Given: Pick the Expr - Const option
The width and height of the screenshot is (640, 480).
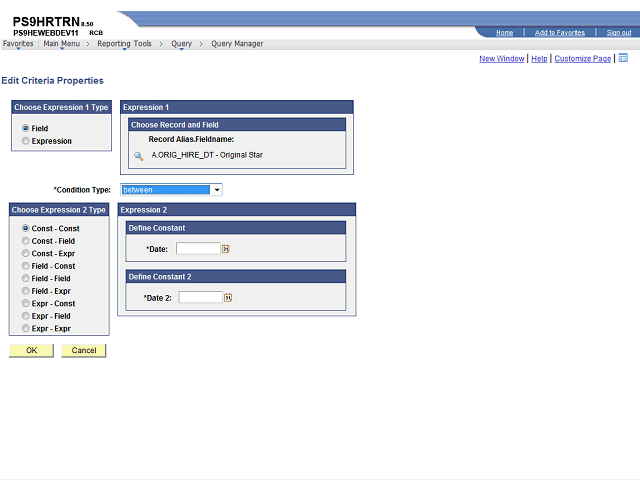Looking at the screenshot, I should [26, 303].
